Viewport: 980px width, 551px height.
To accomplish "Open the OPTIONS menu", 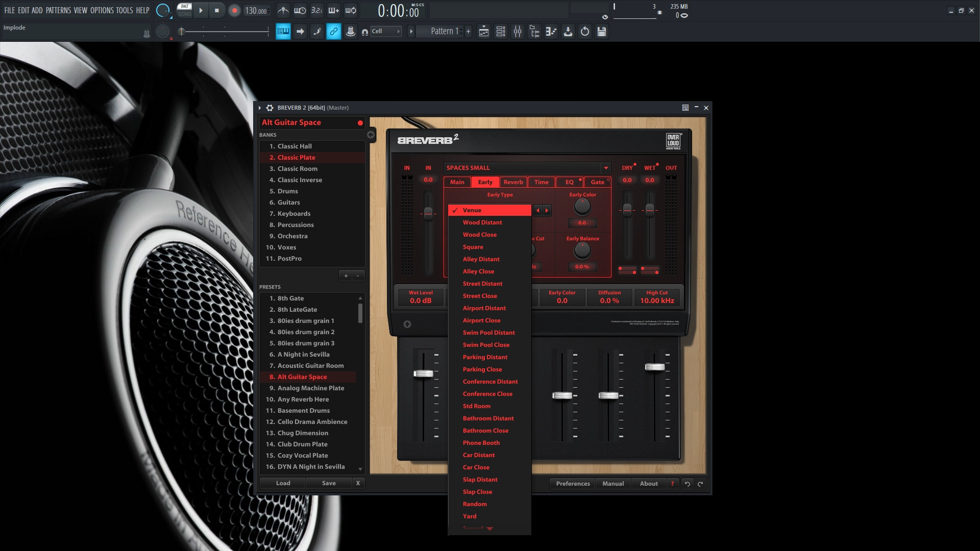I will (x=102, y=10).
